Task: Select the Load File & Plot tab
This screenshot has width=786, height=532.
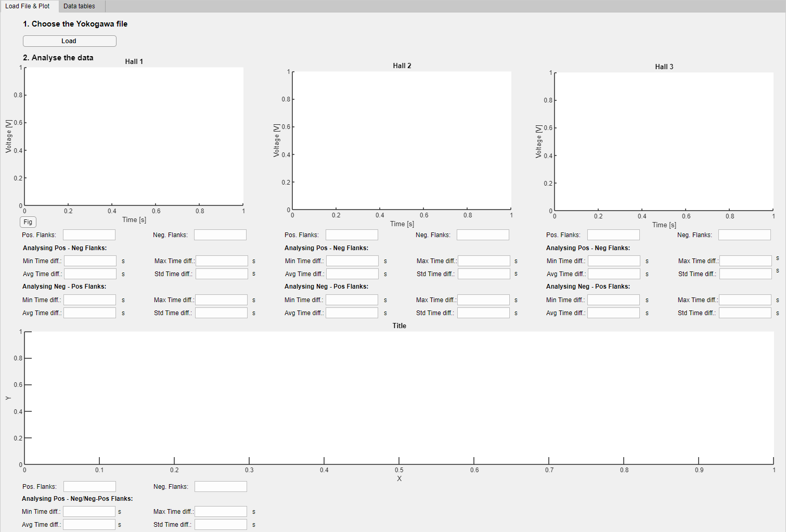Action: 28,6
